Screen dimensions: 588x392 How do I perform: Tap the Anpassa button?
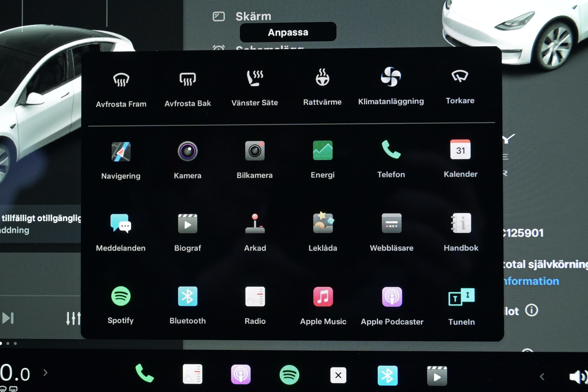click(288, 32)
